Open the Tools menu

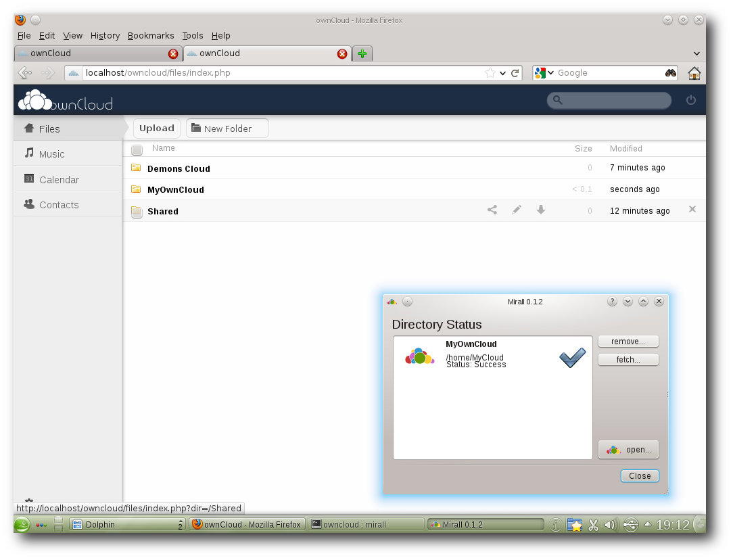193,36
